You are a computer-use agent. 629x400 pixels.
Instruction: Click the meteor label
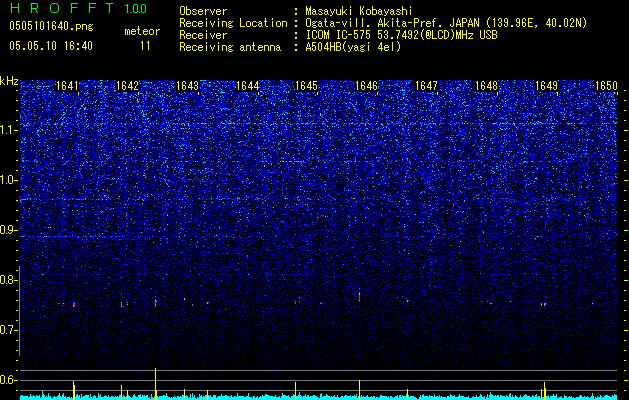pos(142,31)
